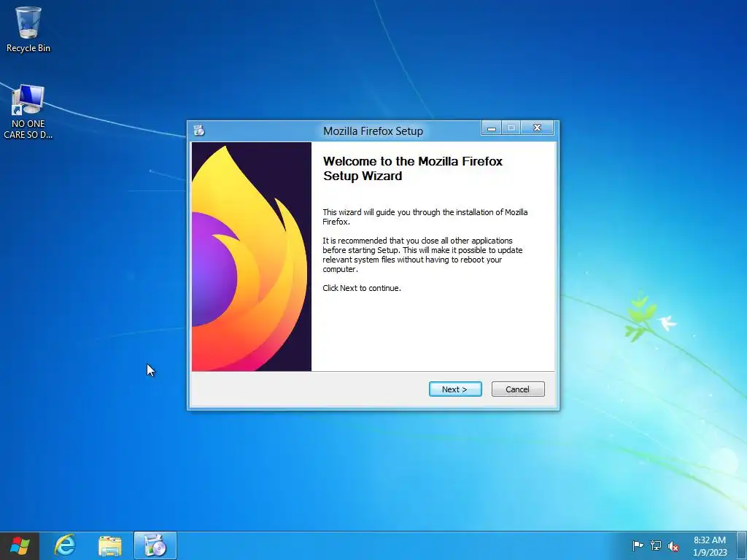This screenshot has height=560, width=747.
Task: Cancel the Mozilla Firefox Setup wizard
Action: tap(518, 389)
